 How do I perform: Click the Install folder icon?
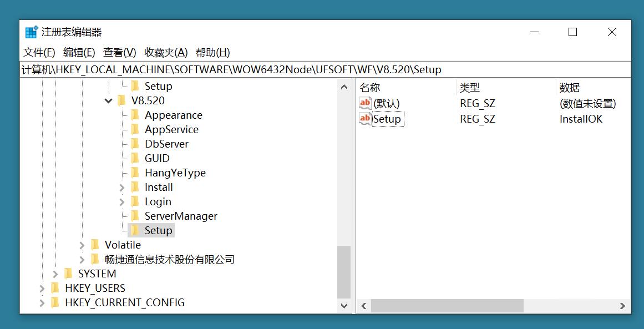click(x=135, y=188)
